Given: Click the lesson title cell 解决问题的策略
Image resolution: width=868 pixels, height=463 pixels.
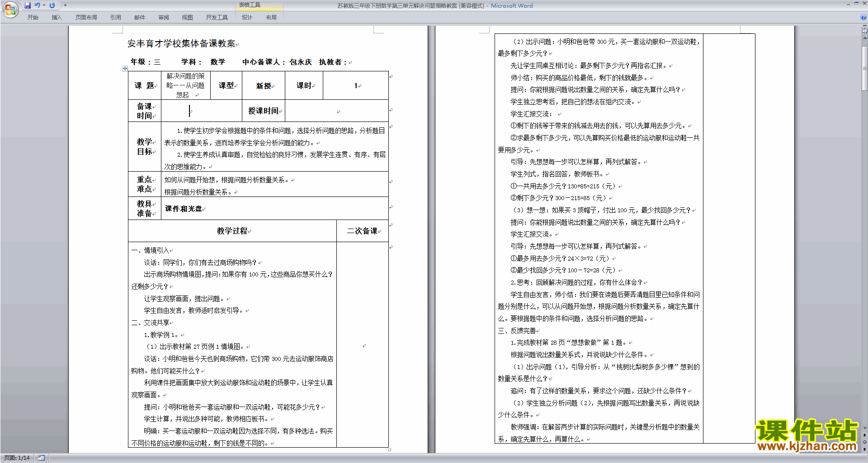Looking at the screenshot, I should click(x=185, y=85).
